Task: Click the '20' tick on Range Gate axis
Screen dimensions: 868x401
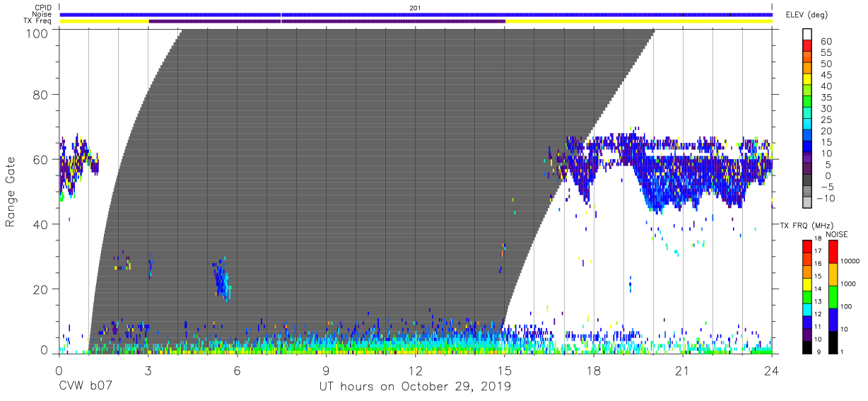Action: click(x=40, y=289)
